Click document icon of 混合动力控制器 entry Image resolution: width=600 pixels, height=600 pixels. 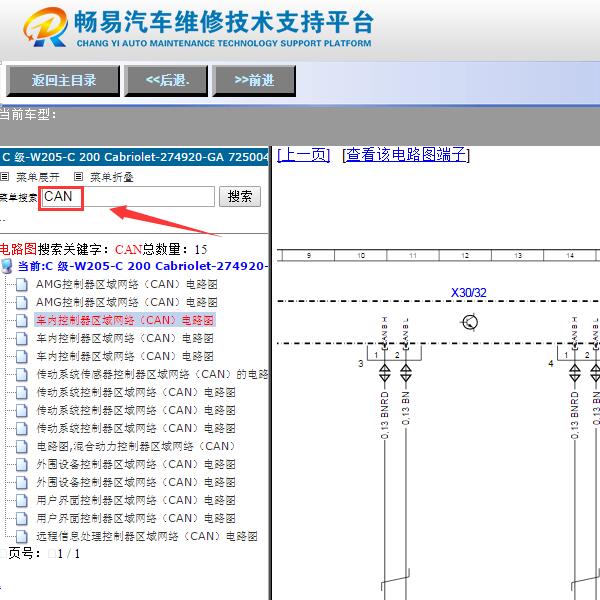21,447
